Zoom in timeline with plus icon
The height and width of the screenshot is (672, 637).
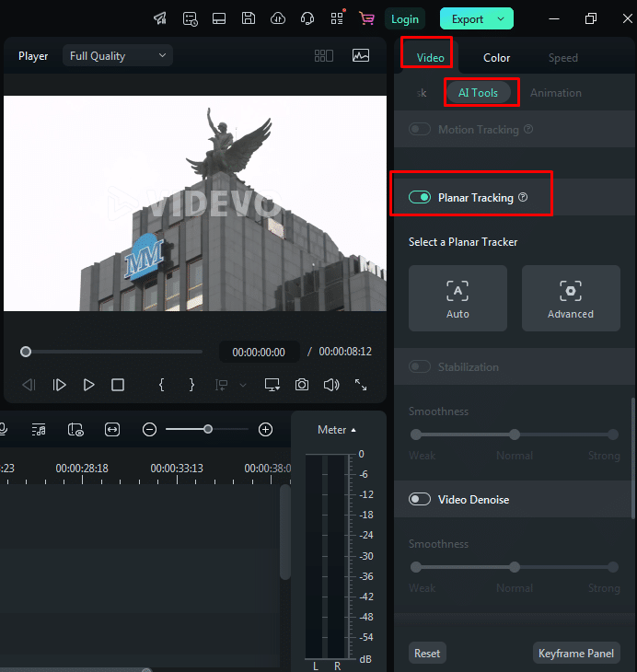tap(266, 429)
